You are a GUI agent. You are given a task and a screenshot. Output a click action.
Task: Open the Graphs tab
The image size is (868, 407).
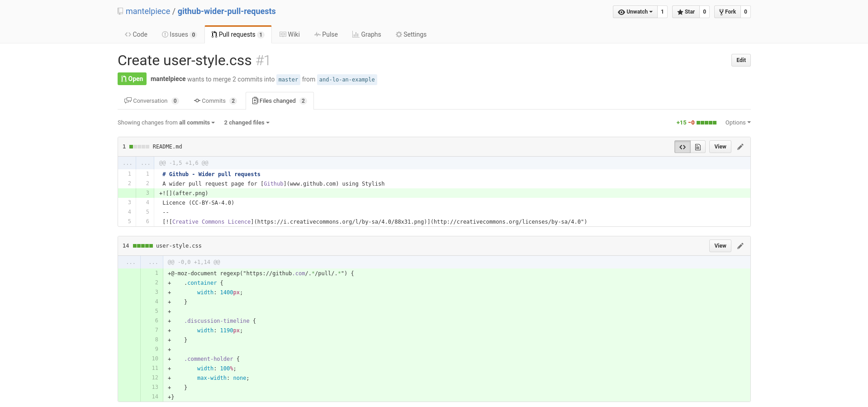coord(367,34)
